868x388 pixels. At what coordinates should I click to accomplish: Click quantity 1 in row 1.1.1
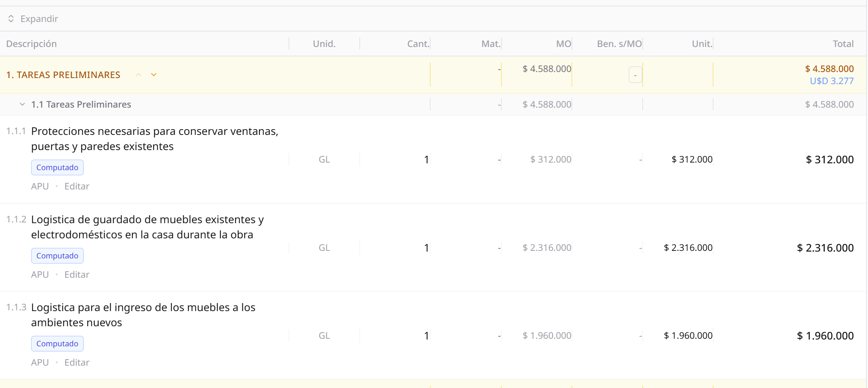point(426,160)
